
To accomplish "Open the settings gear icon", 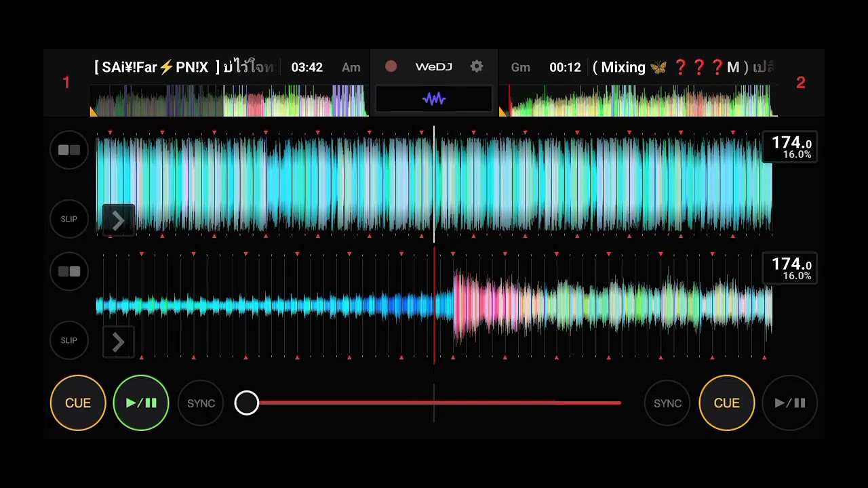I will click(x=477, y=66).
